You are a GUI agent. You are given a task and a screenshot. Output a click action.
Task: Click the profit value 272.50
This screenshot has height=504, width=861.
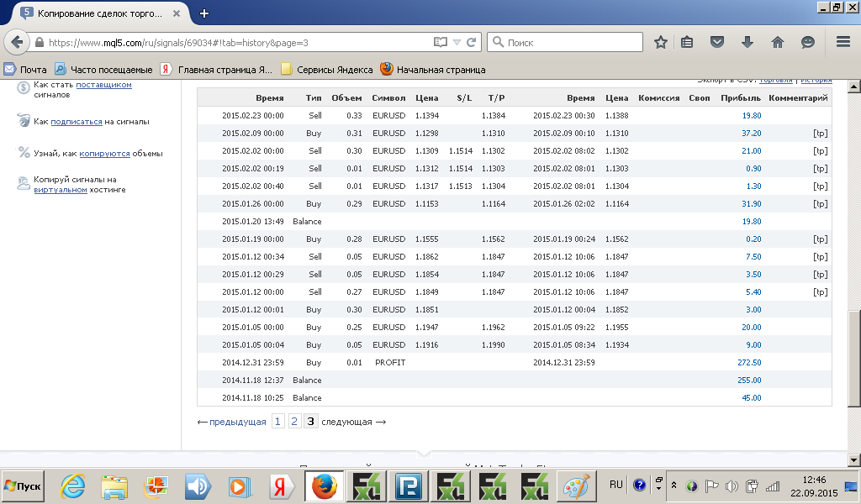[749, 363]
